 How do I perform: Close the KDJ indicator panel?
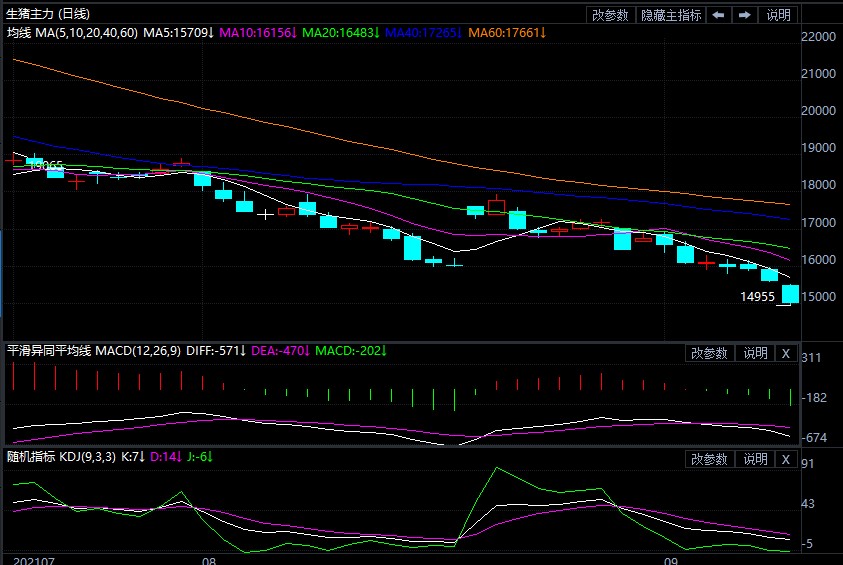tap(785, 459)
